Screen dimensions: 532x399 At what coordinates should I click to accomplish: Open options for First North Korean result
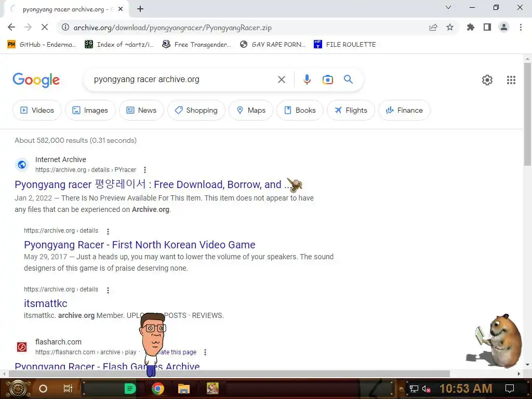point(108,231)
